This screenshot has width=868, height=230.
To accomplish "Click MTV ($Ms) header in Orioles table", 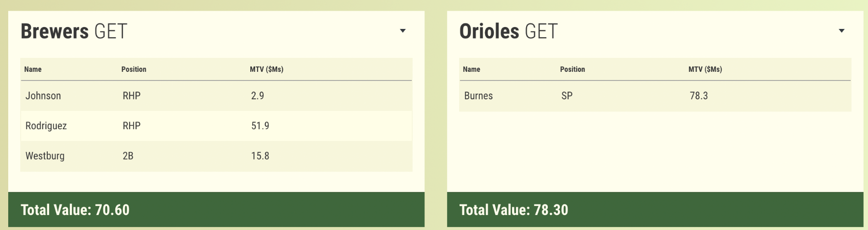I will [705, 69].
